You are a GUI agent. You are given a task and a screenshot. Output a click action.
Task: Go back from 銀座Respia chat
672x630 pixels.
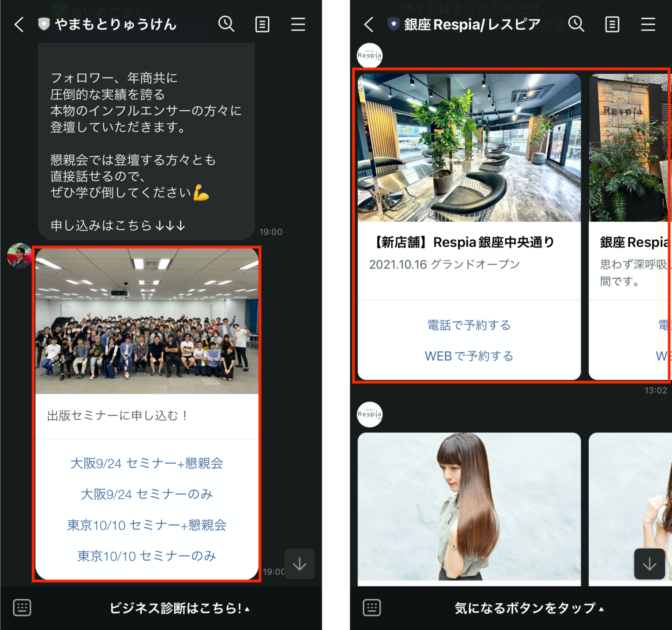[x=369, y=24]
